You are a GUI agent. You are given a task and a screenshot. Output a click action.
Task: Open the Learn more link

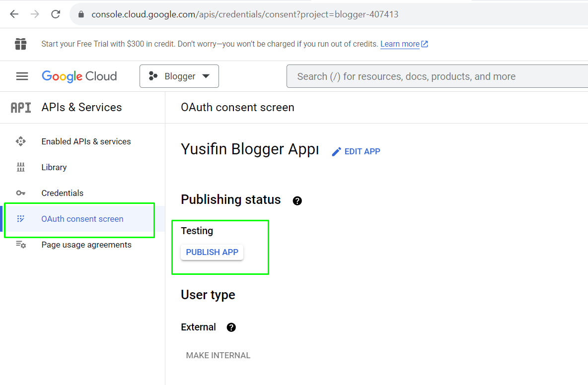400,44
